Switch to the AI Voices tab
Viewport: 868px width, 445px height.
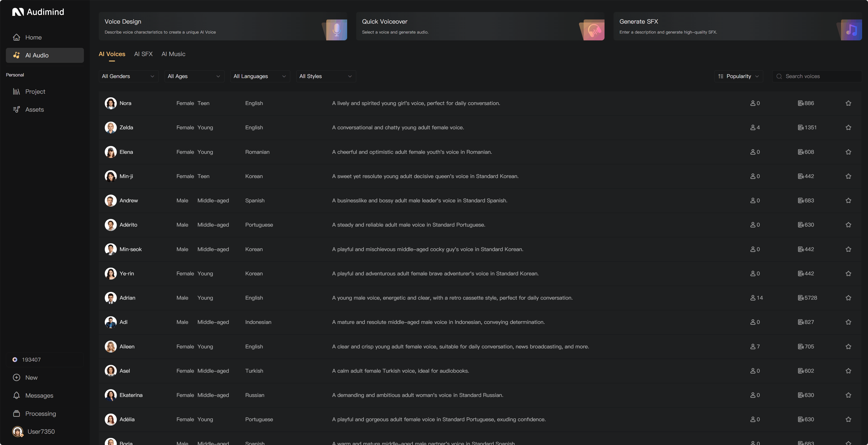(112, 54)
